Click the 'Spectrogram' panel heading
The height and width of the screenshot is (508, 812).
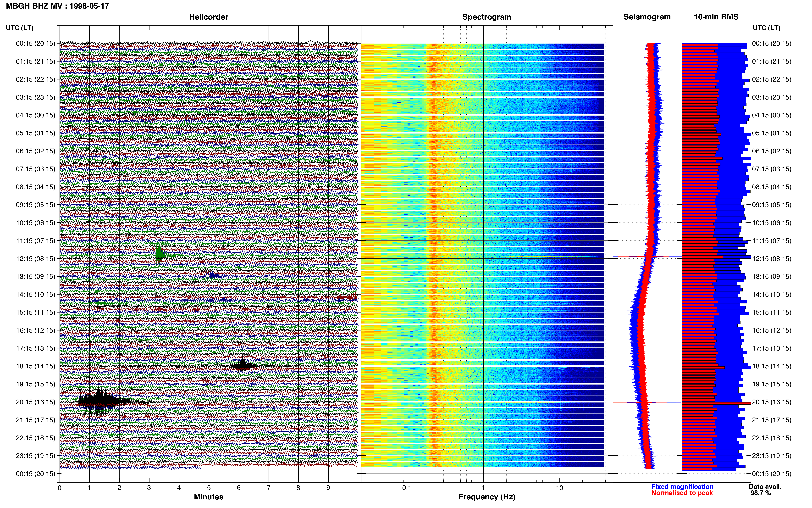(487, 17)
